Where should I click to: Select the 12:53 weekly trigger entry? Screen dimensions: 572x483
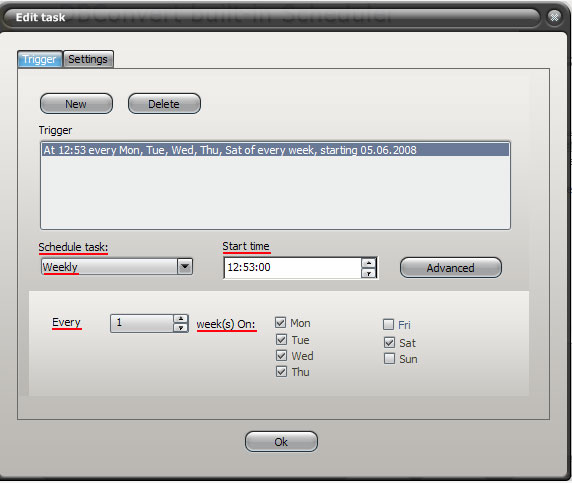click(x=275, y=150)
